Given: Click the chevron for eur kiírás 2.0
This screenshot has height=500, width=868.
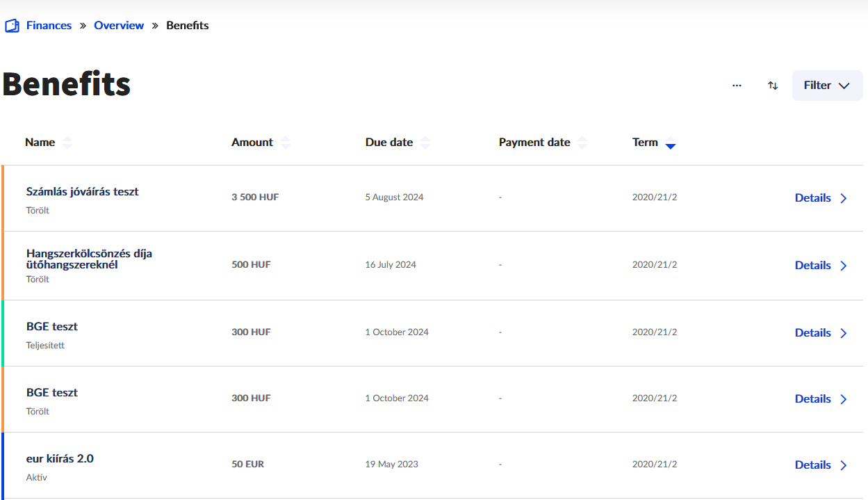Looking at the screenshot, I should tap(844, 465).
